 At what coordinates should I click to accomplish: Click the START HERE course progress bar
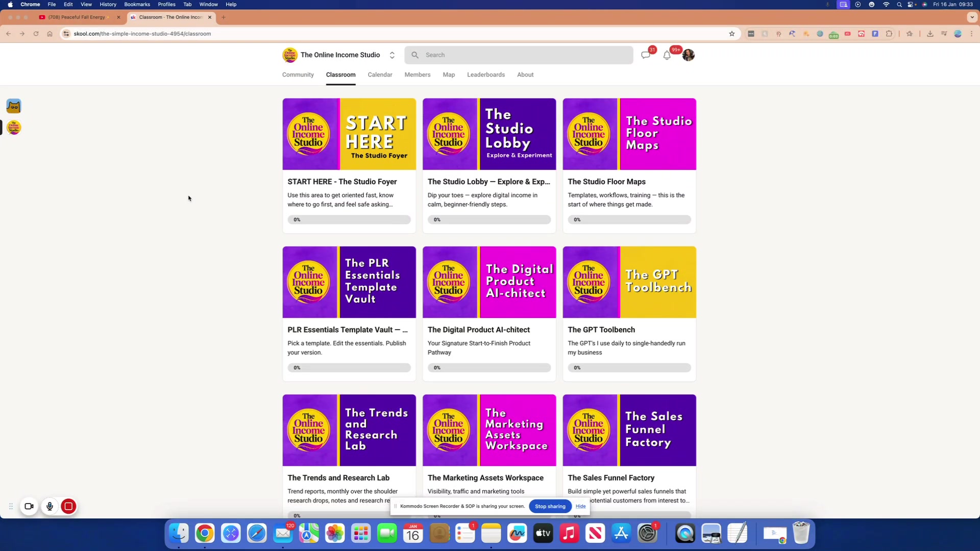pyautogui.click(x=349, y=219)
